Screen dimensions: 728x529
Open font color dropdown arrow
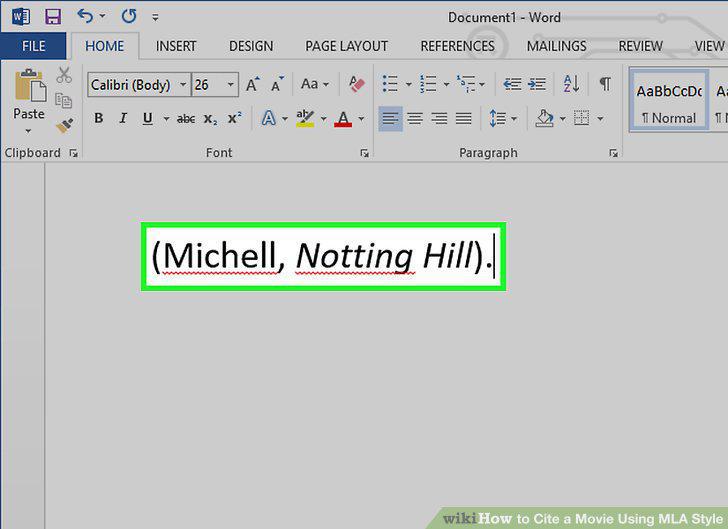pyautogui.click(x=361, y=119)
